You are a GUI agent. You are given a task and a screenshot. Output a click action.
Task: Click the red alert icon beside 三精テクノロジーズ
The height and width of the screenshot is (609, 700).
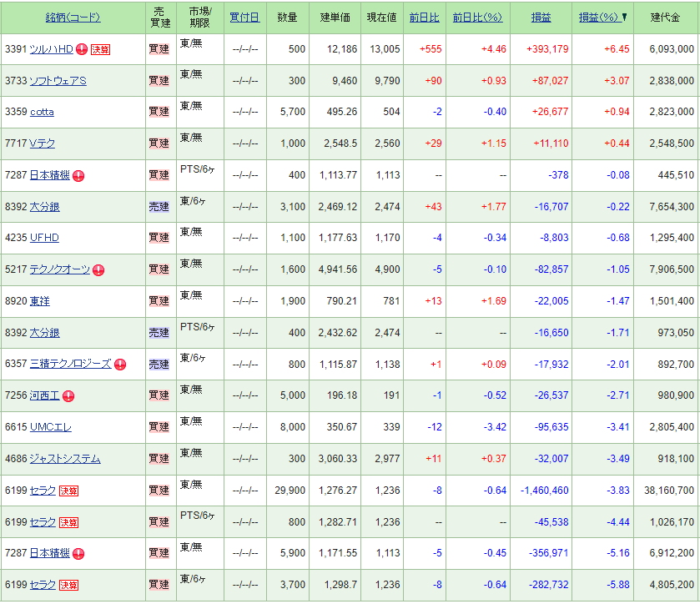[120, 365]
